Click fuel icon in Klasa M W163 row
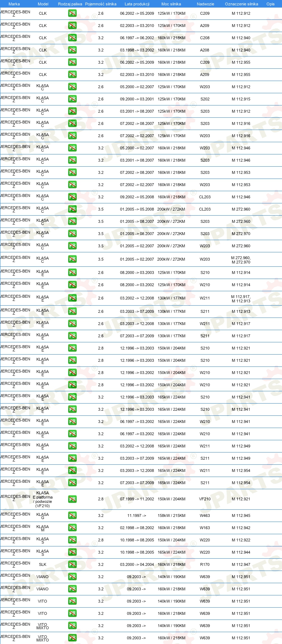The height and width of the screenshot is (644, 282). coord(72,528)
